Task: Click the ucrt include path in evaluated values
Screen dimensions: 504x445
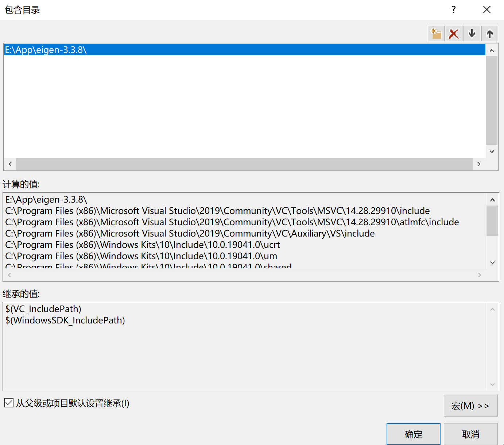Action: coord(142,245)
